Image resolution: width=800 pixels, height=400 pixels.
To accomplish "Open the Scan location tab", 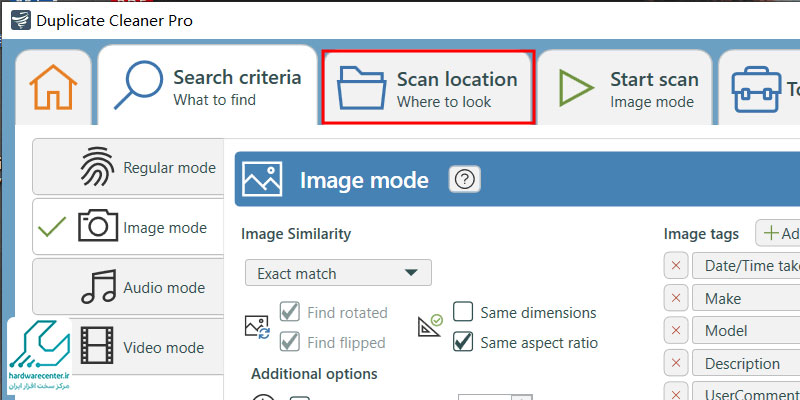I will click(428, 87).
